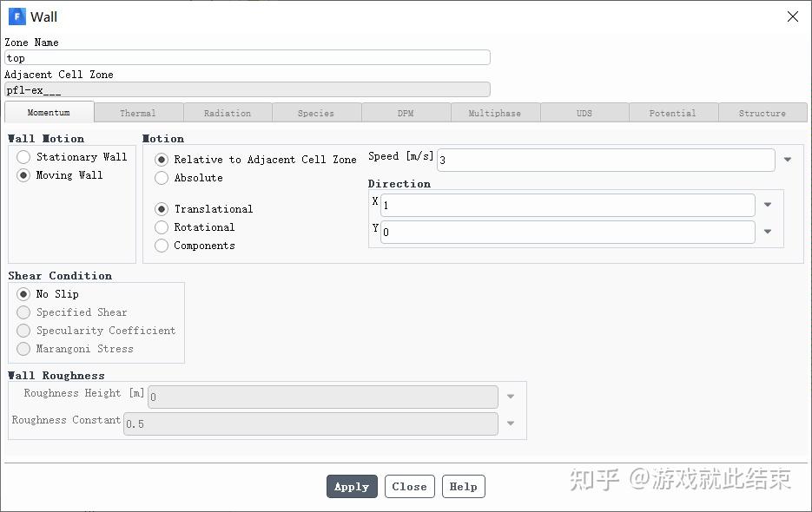
Task: Open the Multiphase tab
Action: tap(495, 112)
